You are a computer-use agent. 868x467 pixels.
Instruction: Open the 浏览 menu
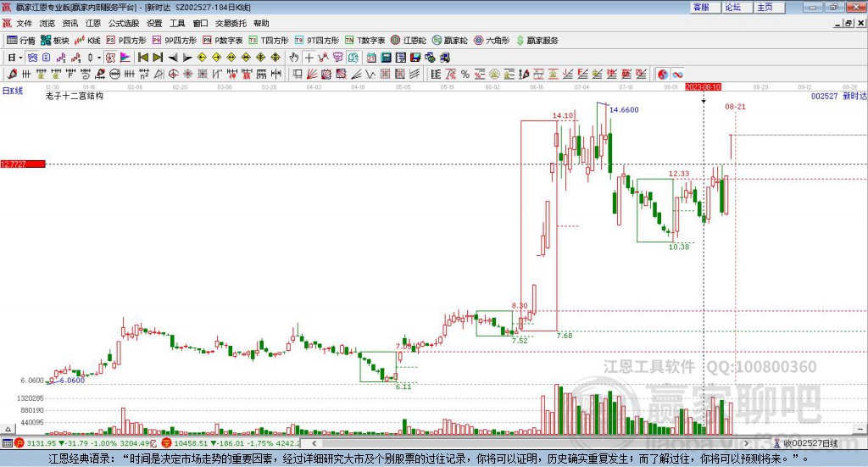pyautogui.click(x=47, y=23)
